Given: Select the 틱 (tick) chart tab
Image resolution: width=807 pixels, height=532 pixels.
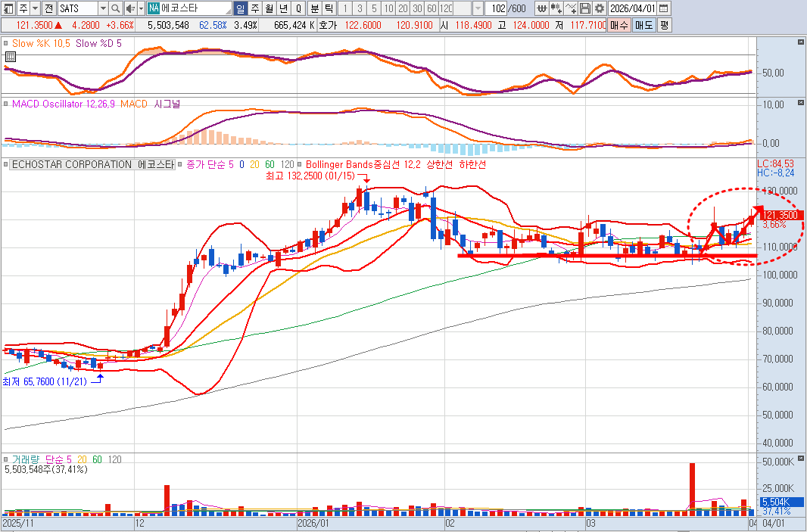Looking at the screenshot, I should [328, 8].
